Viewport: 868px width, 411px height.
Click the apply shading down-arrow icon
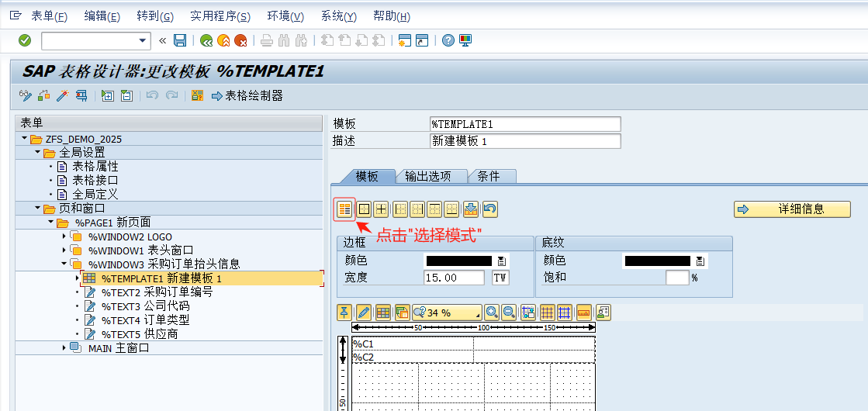point(471,209)
